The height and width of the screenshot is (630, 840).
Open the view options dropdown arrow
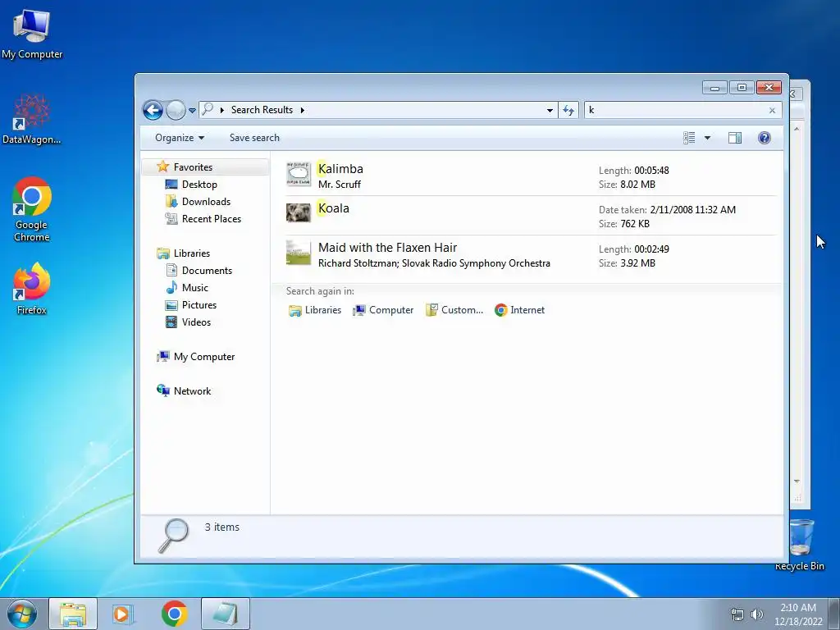[x=707, y=138]
